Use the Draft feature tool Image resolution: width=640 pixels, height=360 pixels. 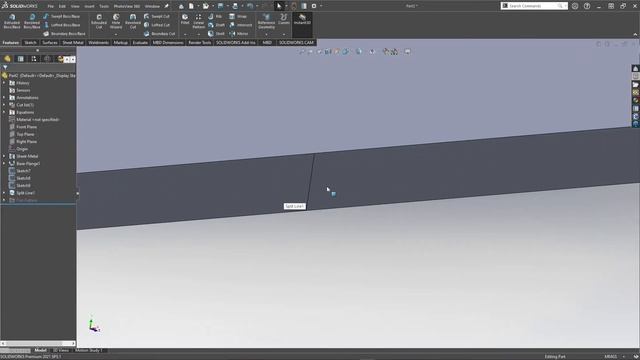point(216,25)
